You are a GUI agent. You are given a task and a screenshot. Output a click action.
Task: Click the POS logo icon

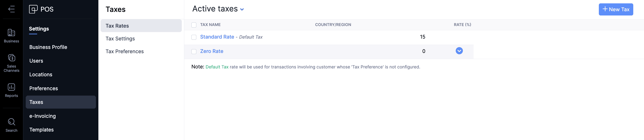(x=33, y=9)
